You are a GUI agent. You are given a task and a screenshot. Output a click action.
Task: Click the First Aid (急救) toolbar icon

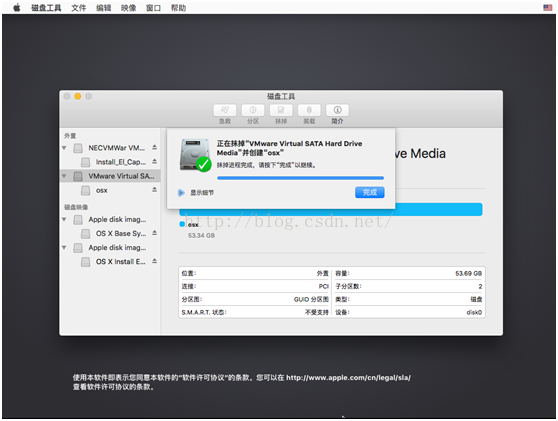225,110
